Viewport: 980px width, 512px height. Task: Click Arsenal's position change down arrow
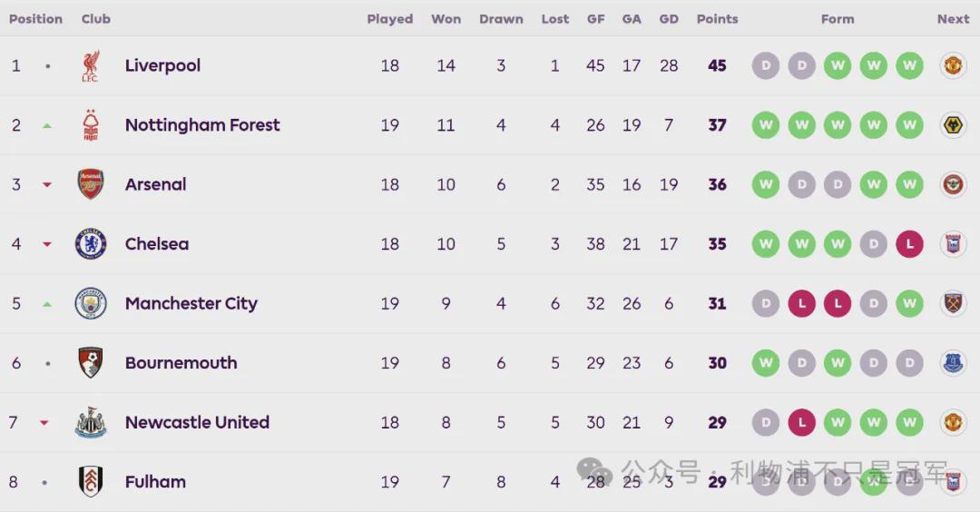coord(47,184)
